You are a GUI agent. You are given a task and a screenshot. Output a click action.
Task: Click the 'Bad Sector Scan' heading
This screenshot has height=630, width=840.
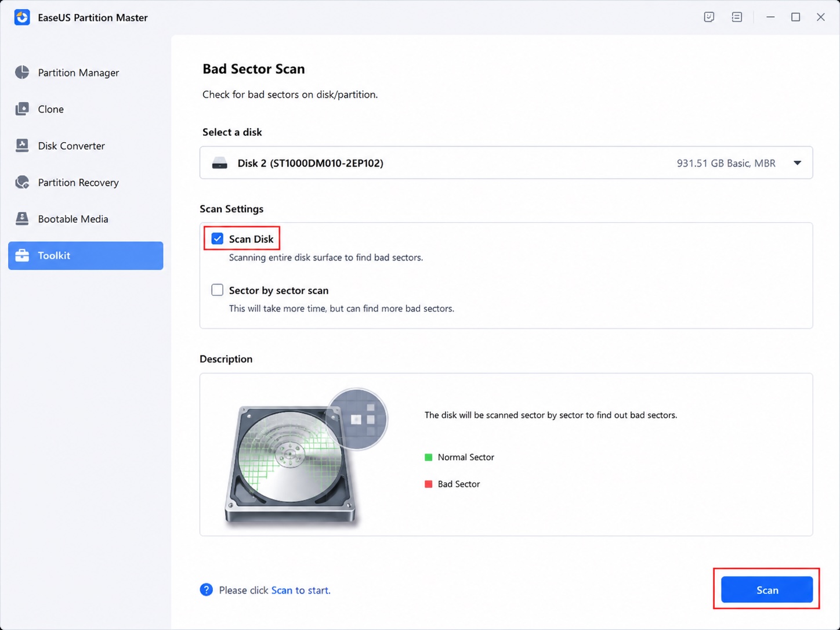[x=254, y=68]
